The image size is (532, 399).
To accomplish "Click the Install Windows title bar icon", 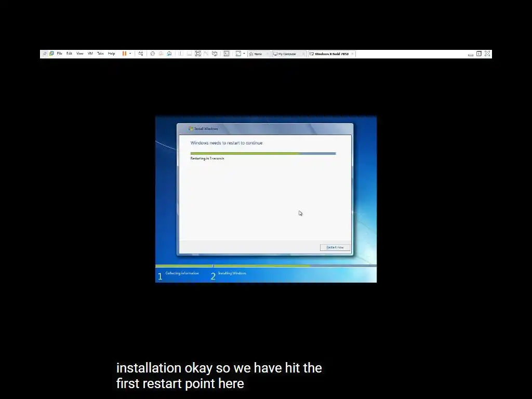I will (191, 129).
